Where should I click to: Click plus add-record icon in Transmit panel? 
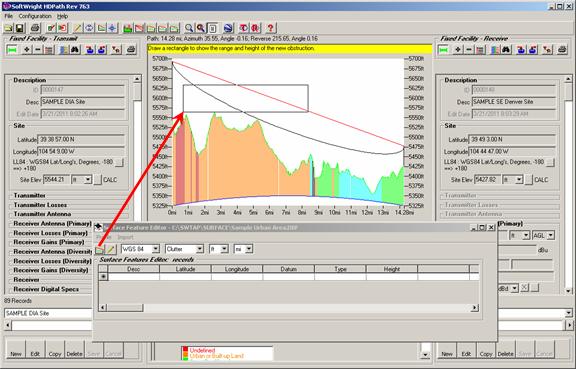point(27,50)
